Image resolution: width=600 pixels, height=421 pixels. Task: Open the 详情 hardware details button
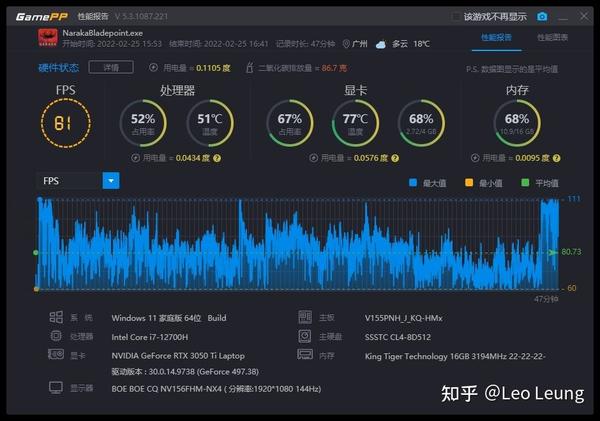[111, 67]
